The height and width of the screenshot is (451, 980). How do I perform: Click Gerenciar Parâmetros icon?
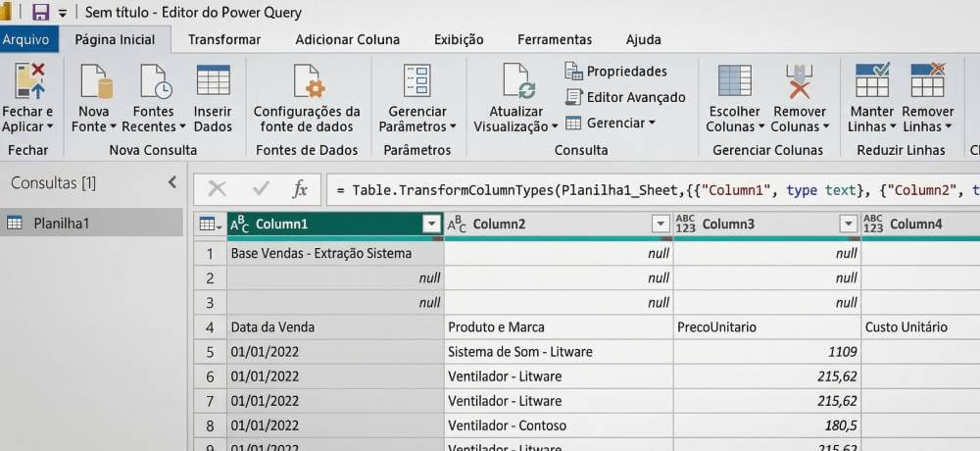pyautogui.click(x=416, y=80)
